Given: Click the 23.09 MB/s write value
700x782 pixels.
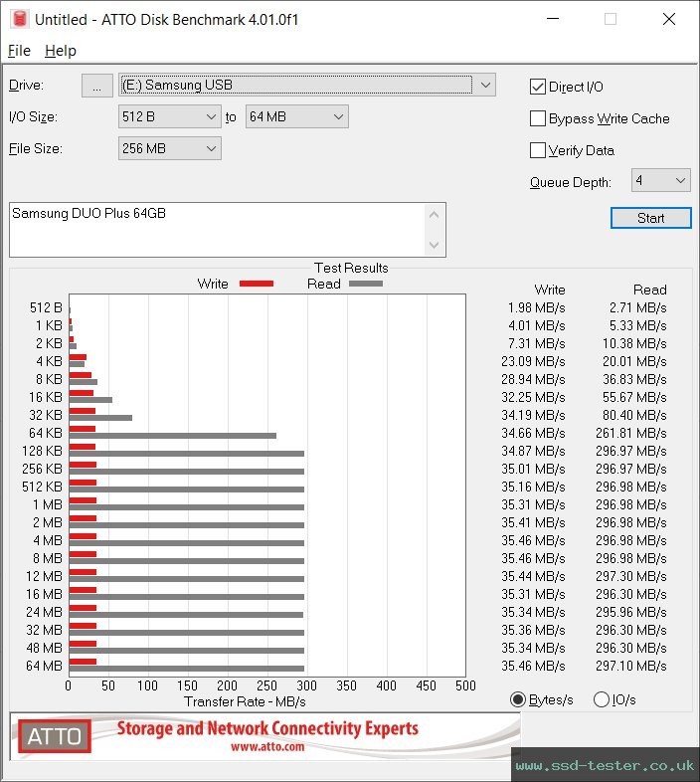Looking at the screenshot, I should click(x=533, y=361).
